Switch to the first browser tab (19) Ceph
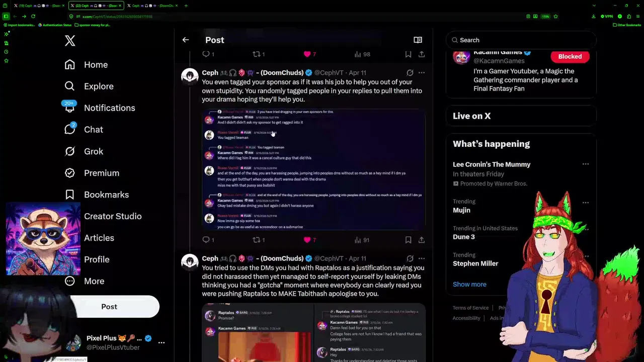The image size is (644, 362). pos(38,6)
